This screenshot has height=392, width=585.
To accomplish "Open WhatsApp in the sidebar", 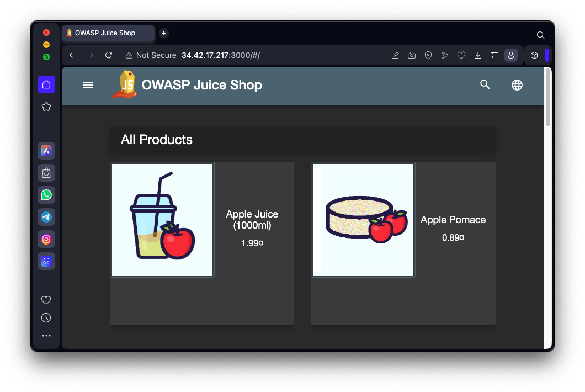I will 46,195.
